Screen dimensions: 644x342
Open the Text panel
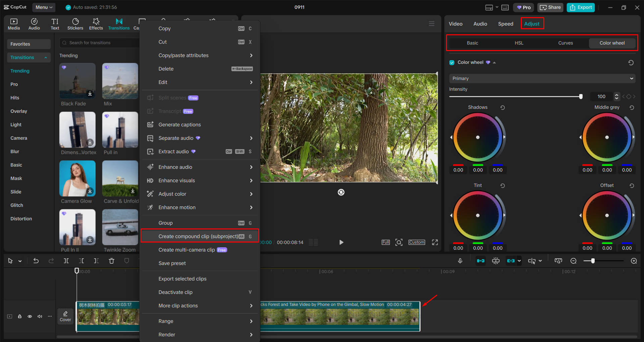[55, 24]
